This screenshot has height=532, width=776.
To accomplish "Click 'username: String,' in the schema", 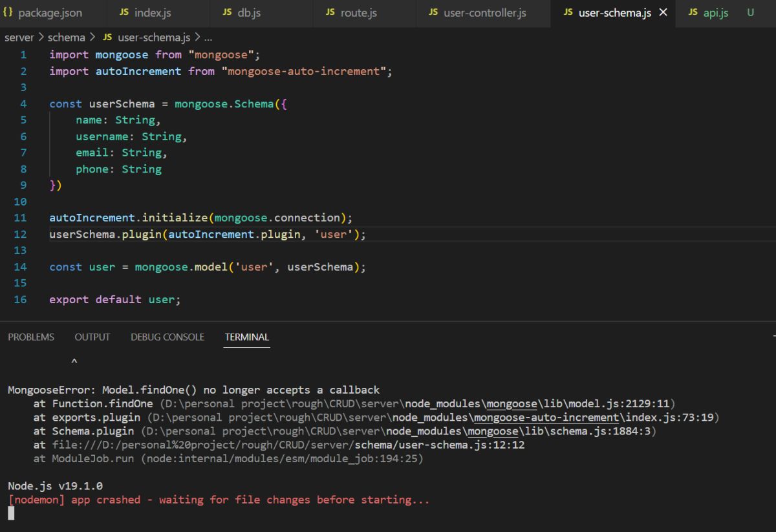I will point(132,136).
